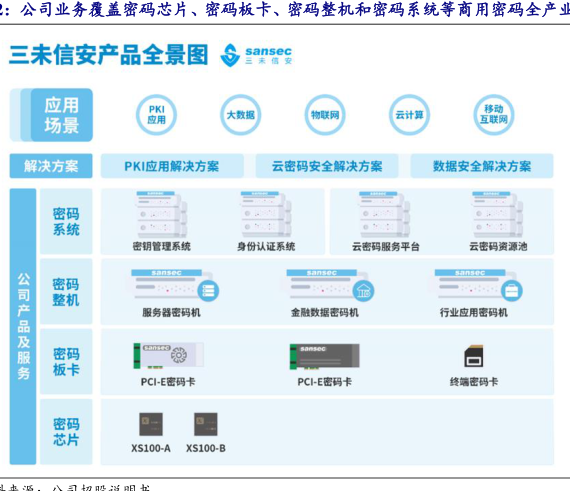The image size is (570, 491).
Task: Click the 行业应用密码机 device icon
Action: pyautogui.click(x=478, y=285)
